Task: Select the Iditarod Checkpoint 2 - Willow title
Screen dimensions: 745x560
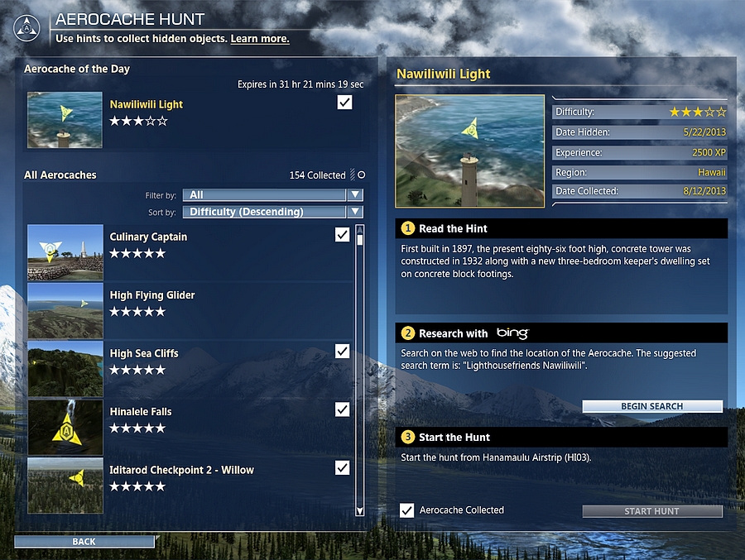Action: click(181, 470)
